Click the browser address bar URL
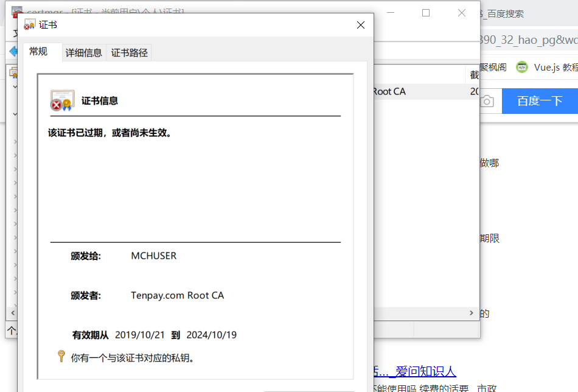 [529, 40]
